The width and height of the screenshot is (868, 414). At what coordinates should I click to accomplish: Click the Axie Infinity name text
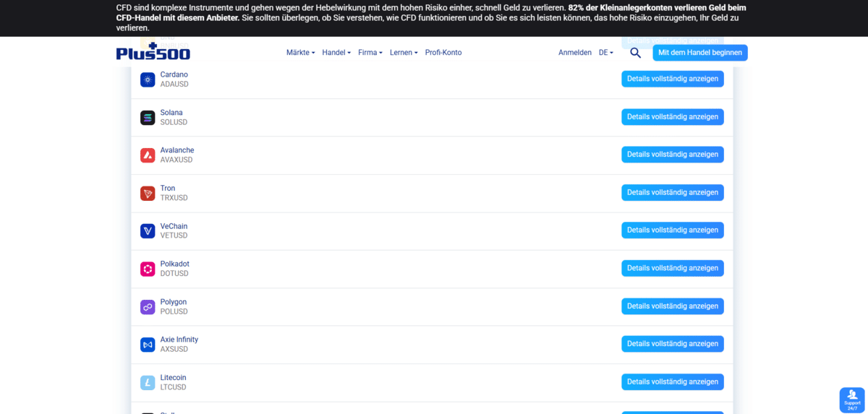pyautogui.click(x=179, y=340)
